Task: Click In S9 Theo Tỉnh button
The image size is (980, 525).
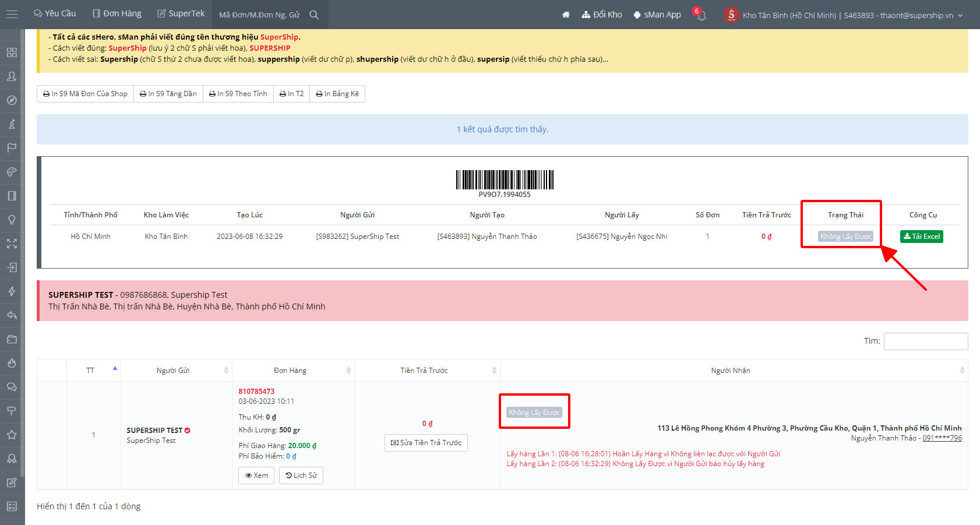Action: click(x=238, y=94)
